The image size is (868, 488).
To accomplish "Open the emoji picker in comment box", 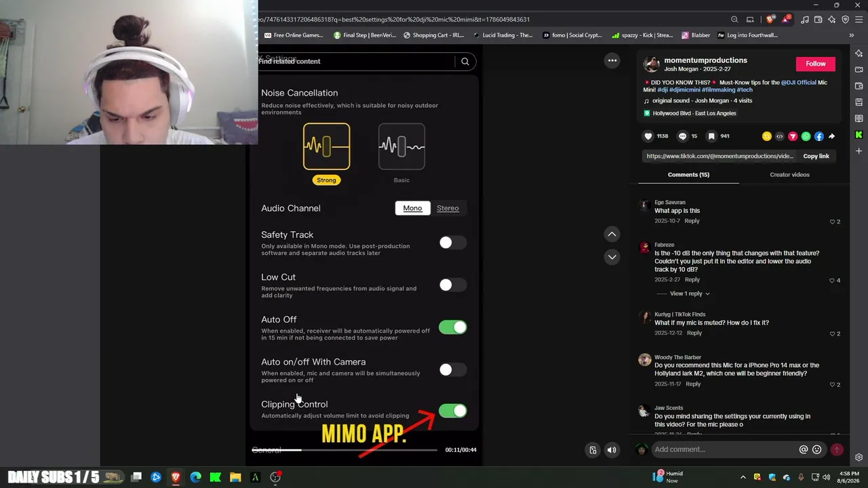I will click(x=817, y=449).
